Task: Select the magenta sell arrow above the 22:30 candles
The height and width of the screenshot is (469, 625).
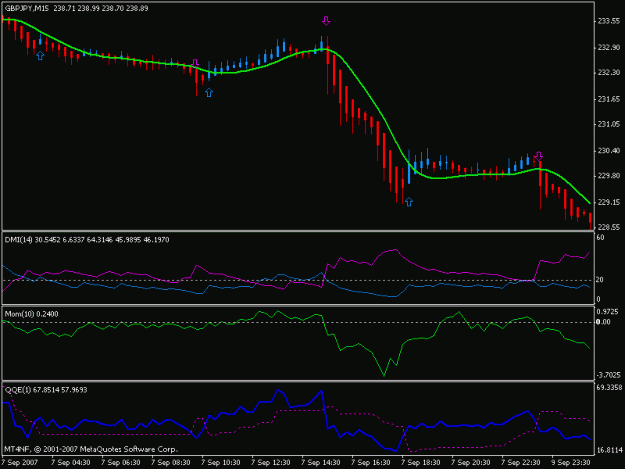Action: pos(539,155)
